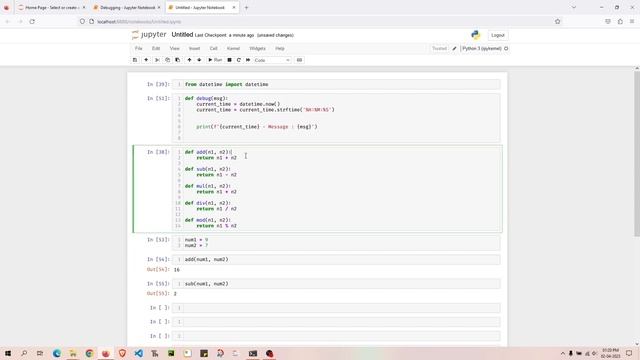
Task: Open the Insert menu
Action: 194,48
